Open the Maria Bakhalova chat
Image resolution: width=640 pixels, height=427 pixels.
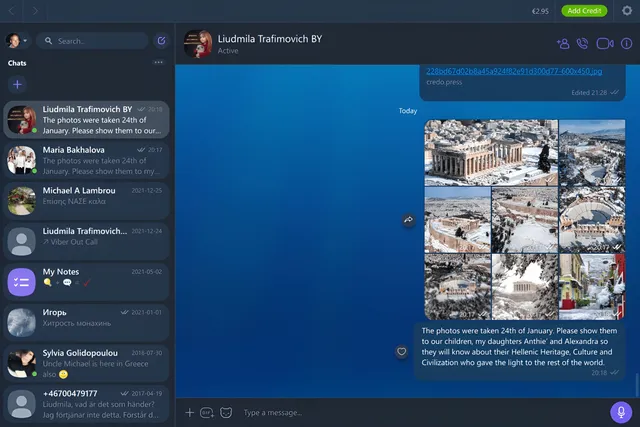coord(85,160)
